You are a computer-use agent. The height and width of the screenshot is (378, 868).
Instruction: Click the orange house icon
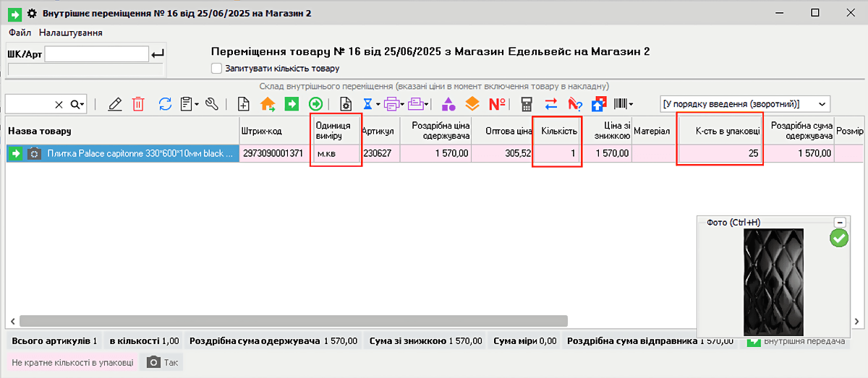pos(268,104)
